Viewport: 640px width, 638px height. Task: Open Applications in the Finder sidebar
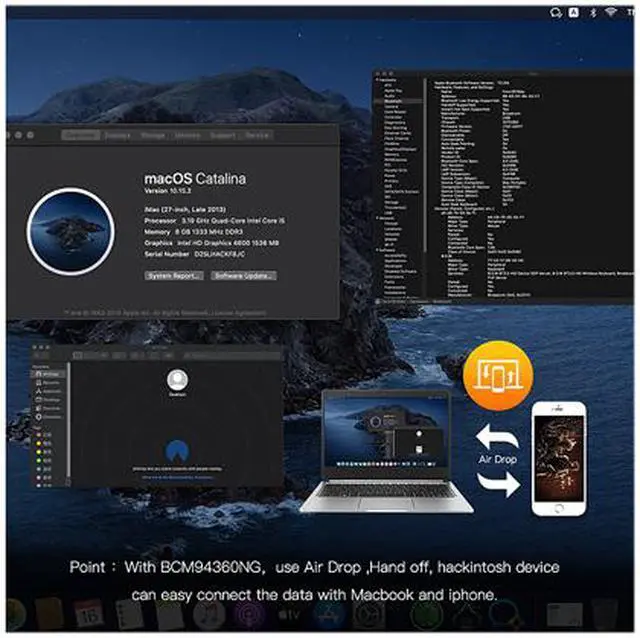pyautogui.click(x=48, y=391)
